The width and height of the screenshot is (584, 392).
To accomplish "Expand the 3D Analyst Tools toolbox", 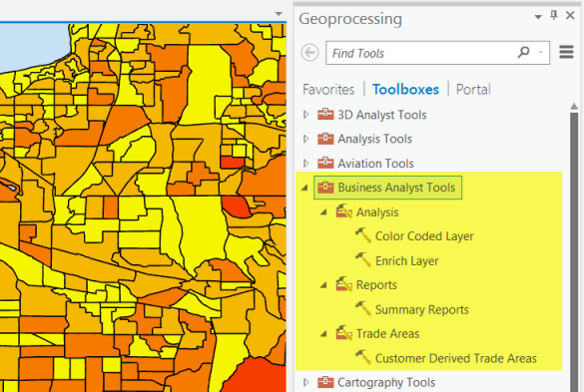I will (x=305, y=115).
